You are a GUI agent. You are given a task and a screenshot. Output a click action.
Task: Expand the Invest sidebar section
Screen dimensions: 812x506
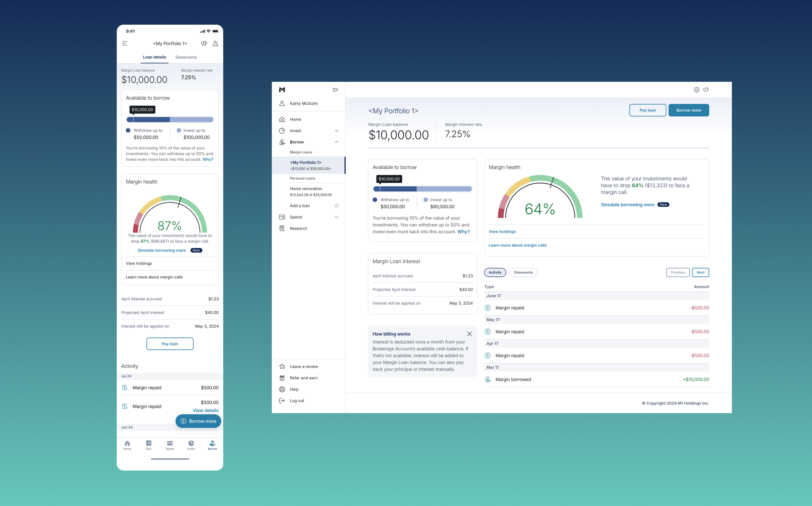tap(336, 131)
